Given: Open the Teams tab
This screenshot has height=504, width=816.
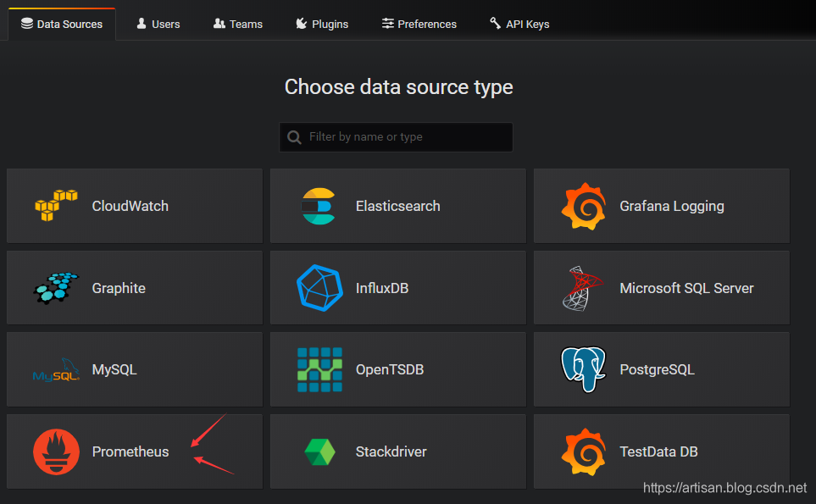Looking at the screenshot, I should pyautogui.click(x=238, y=24).
